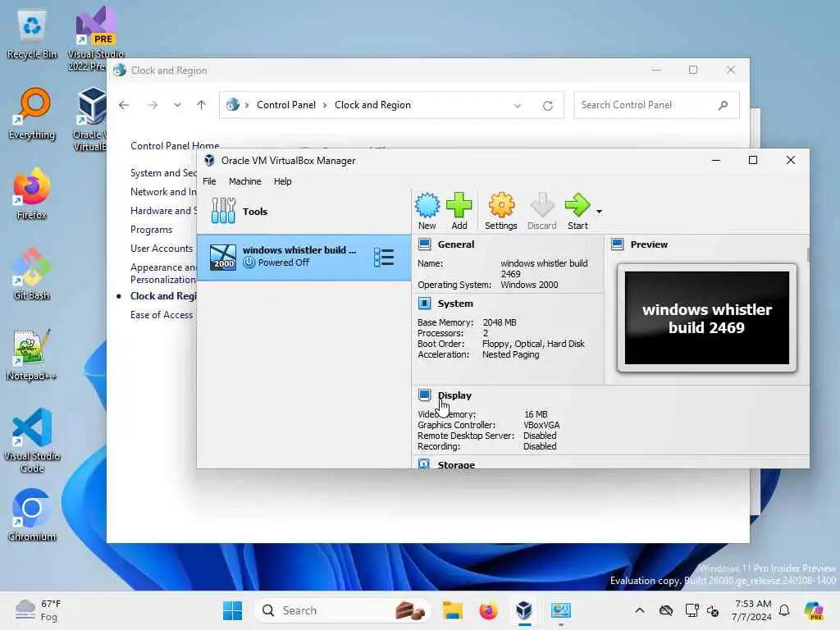The image size is (840, 630).
Task: Open VM Settings gear icon
Action: coord(501,211)
